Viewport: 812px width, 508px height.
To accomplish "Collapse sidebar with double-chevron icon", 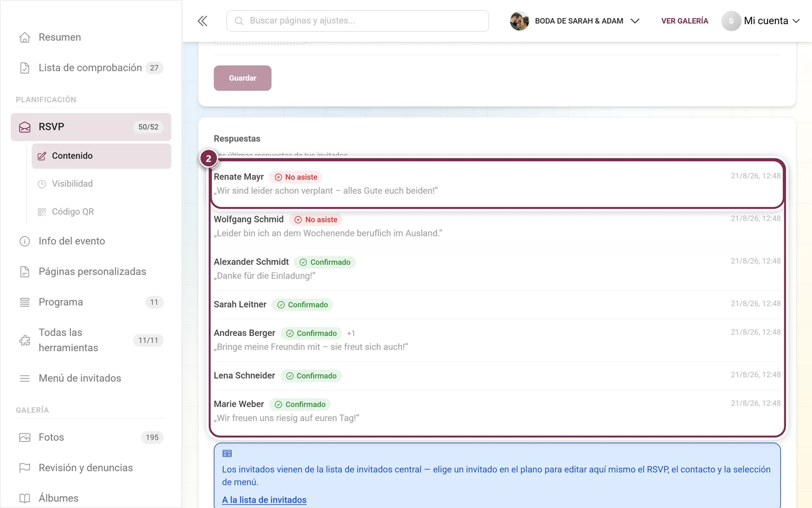I will 202,21.
